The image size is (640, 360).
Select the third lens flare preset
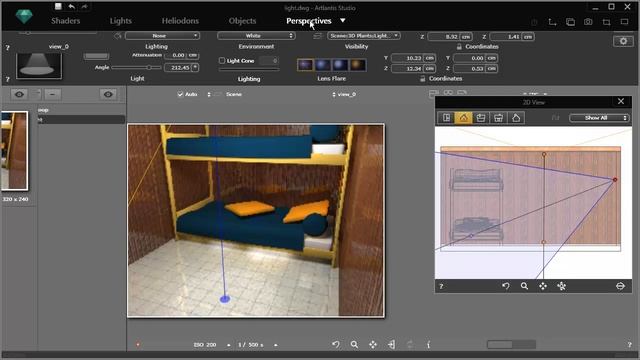340,65
